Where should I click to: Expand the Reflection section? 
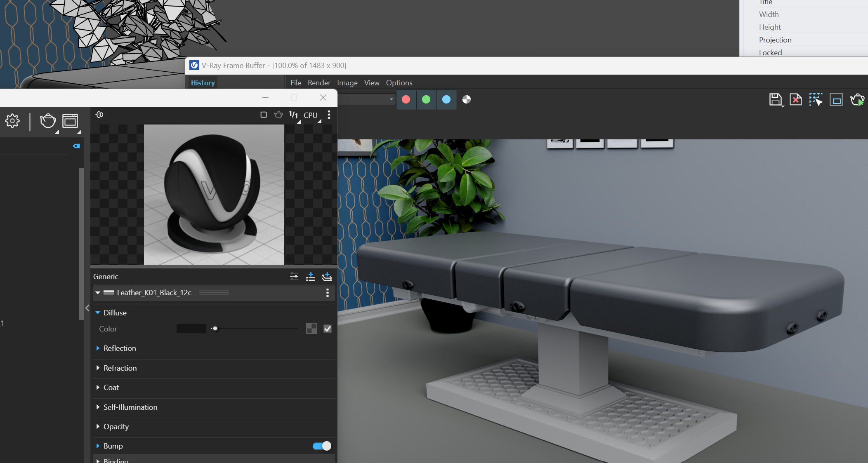(x=98, y=348)
